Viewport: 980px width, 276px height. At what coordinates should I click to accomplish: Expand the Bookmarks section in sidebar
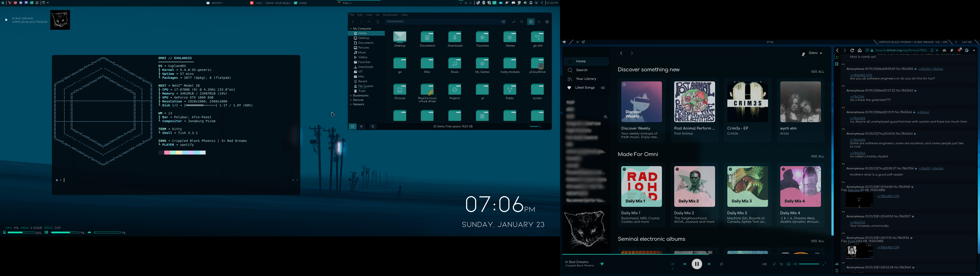tap(351, 96)
